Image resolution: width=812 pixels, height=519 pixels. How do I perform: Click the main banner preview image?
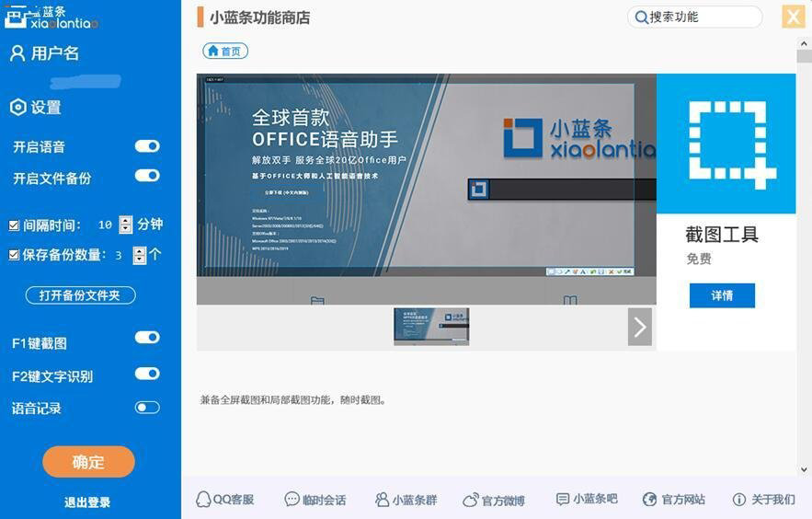(426, 189)
